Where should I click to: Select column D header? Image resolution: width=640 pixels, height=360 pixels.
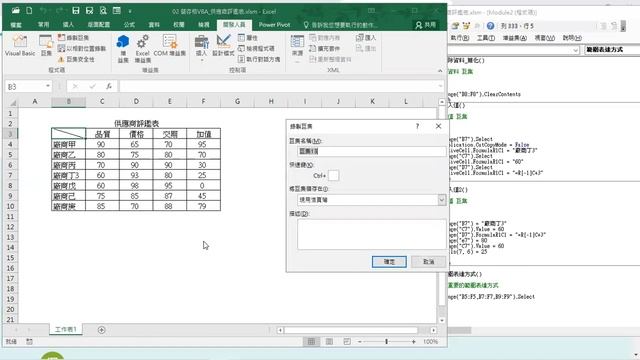[136, 102]
